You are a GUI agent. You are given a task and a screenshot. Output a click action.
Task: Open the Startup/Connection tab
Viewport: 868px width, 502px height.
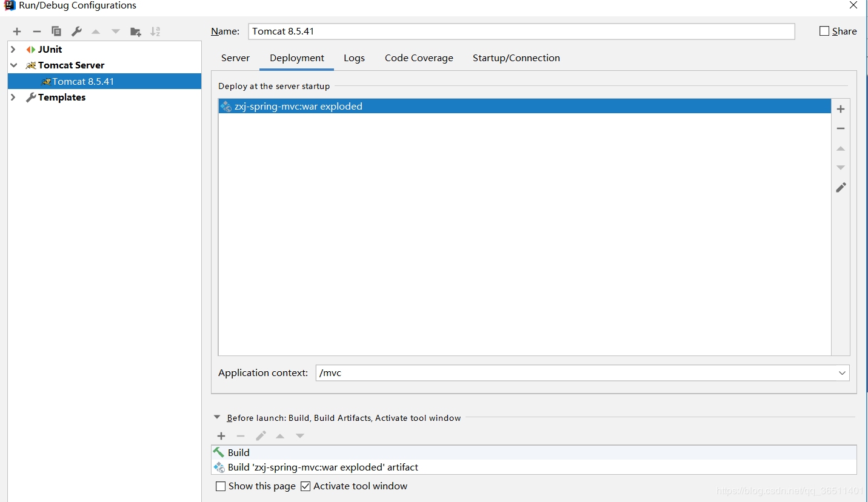[x=516, y=58]
